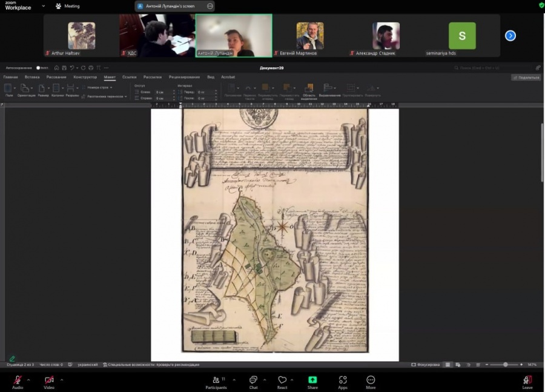The width and height of the screenshot is (545, 392).
Task: Click the old map image in document
Action: pos(275,231)
